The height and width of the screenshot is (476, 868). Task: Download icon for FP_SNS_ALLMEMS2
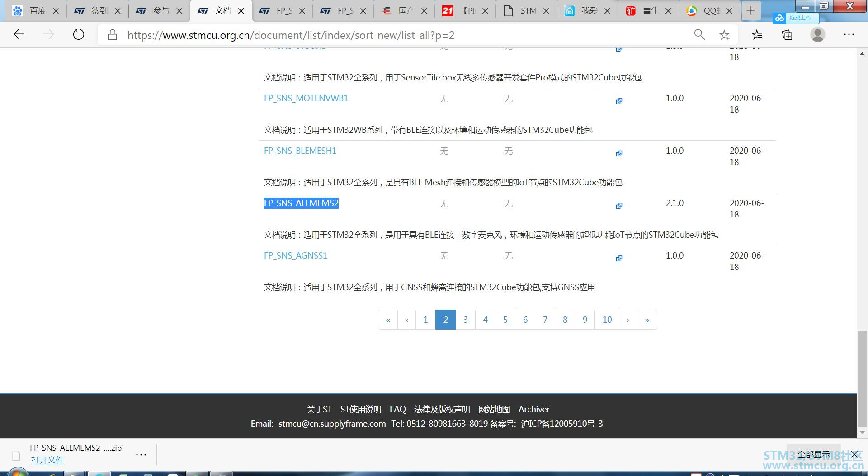pyautogui.click(x=619, y=206)
